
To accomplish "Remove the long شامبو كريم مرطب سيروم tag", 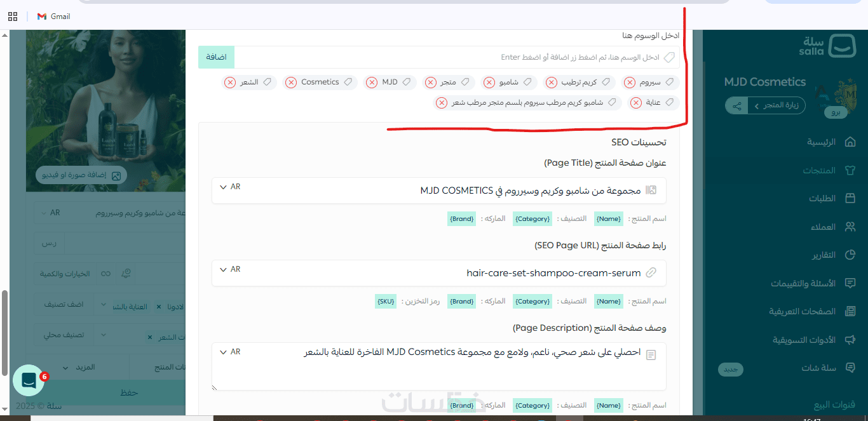I will coord(442,103).
